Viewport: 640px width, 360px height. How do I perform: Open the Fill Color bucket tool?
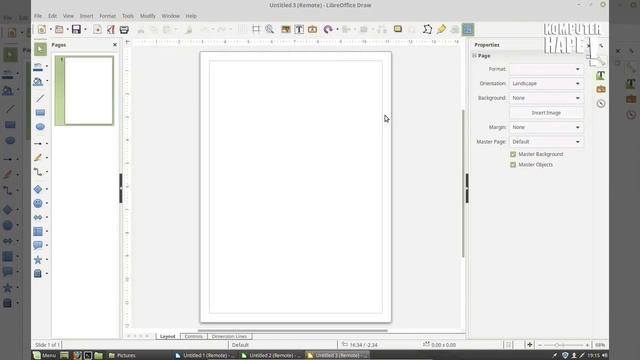(38, 81)
